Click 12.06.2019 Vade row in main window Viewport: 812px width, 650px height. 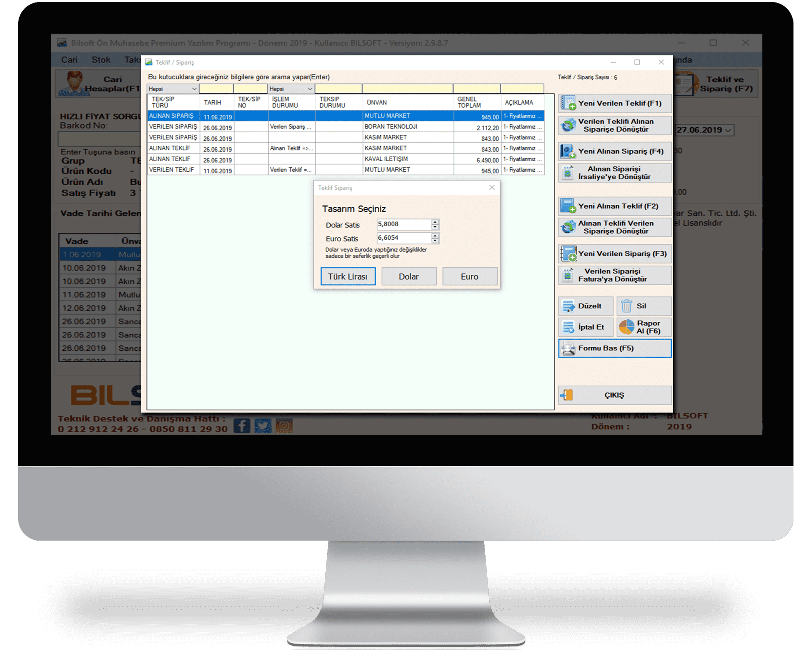[100, 308]
